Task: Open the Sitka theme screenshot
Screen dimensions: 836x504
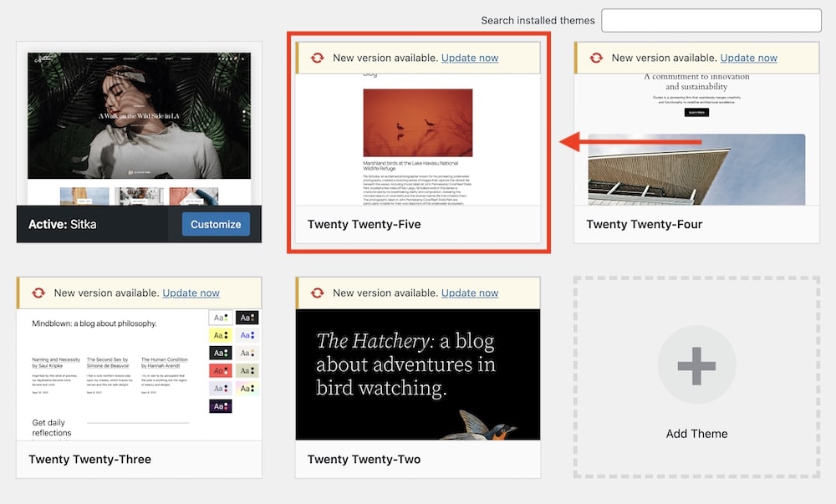Action: (x=139, y=125)
